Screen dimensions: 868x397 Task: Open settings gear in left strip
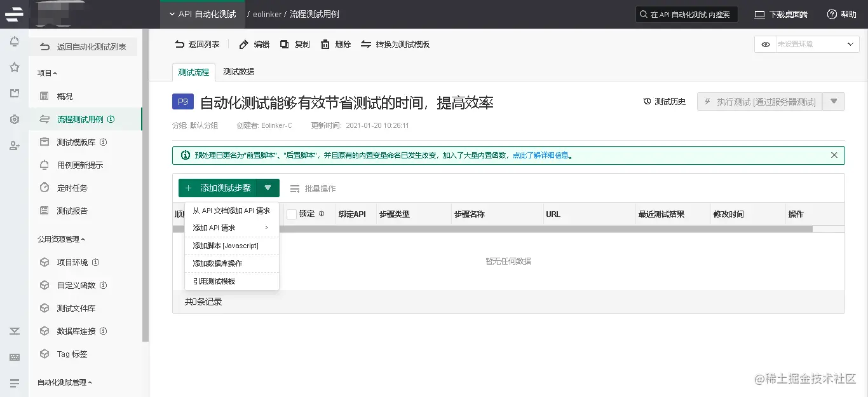[15, 120]
